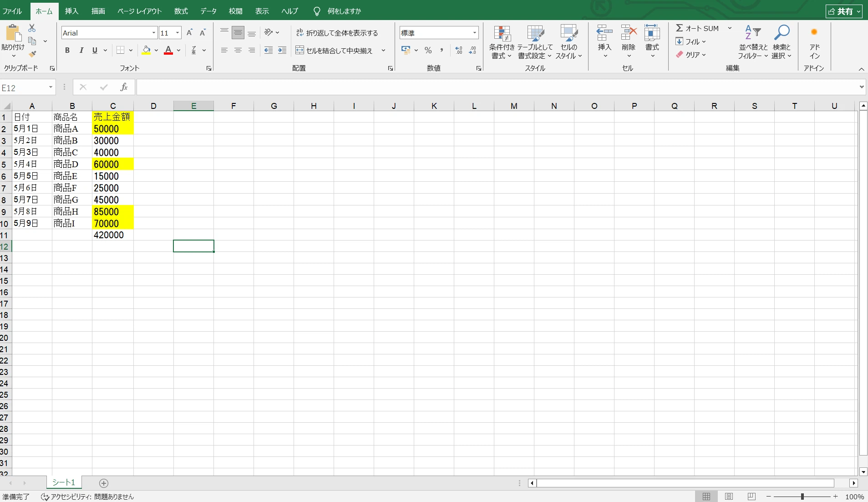868x502 pixels.
Task: Click the decrease indent icon
Action: pyautogui.click(x=269, y=50)
